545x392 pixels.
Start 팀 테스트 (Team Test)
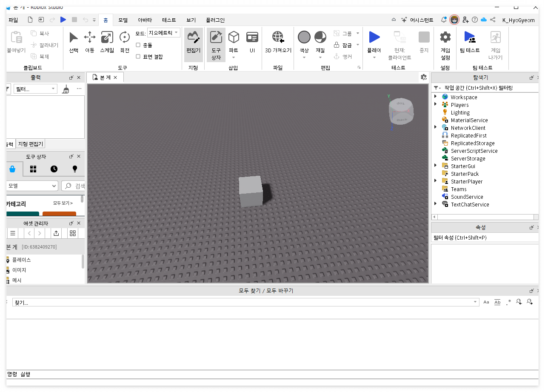pos(470,43)
